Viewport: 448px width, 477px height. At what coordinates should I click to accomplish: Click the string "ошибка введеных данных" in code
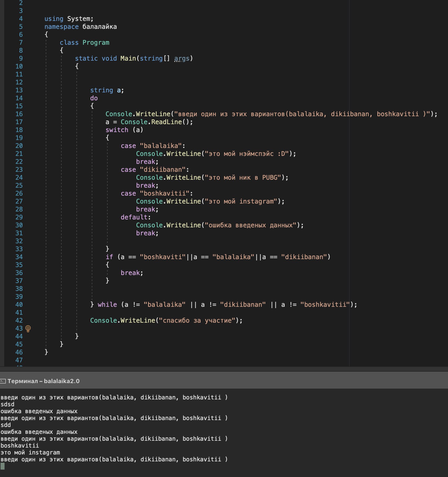[250, 225]
